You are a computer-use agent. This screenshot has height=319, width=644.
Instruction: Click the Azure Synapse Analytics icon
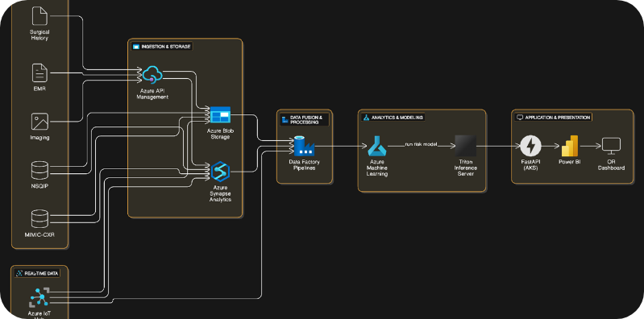click(220, 172)
